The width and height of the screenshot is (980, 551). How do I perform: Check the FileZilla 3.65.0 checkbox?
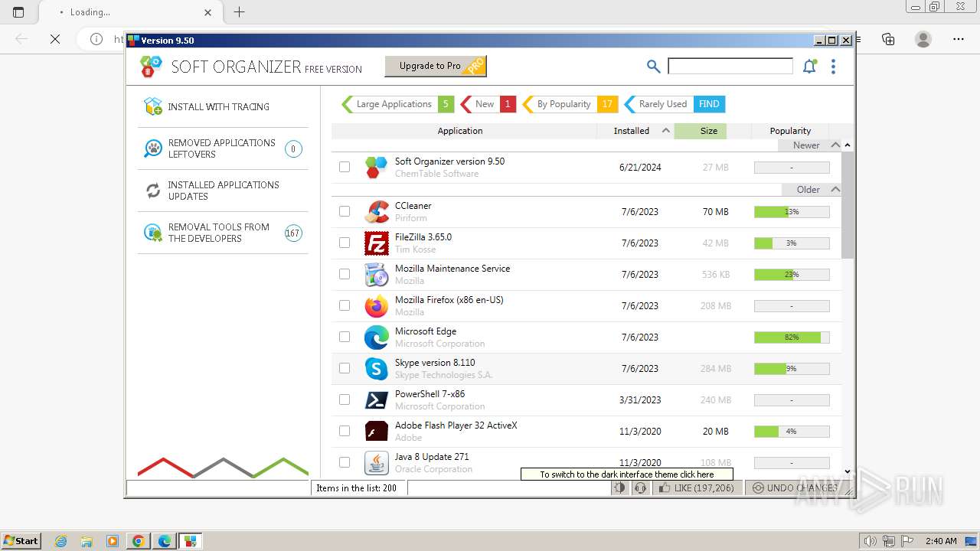[345, 243]
